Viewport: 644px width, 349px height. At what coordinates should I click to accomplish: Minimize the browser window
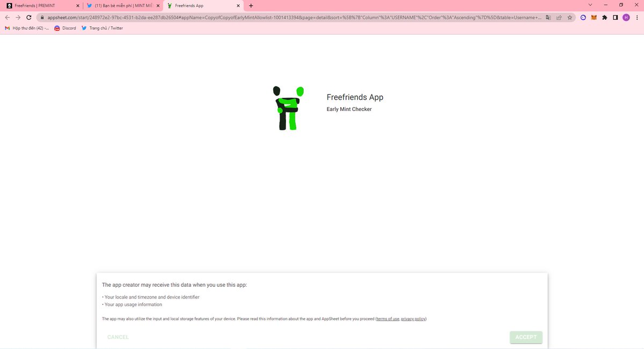(606, 5)
